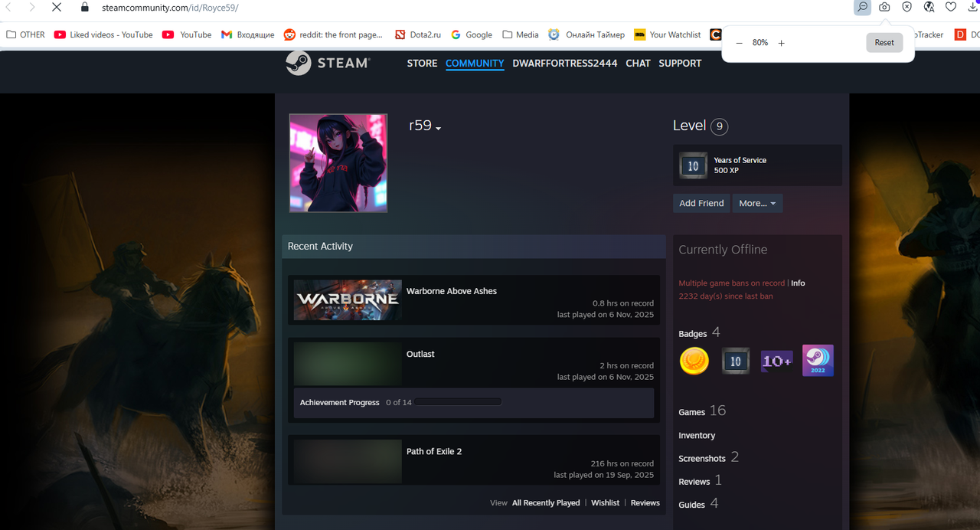Open Your Watchlist IMDb bookmark

click(668, 34)
